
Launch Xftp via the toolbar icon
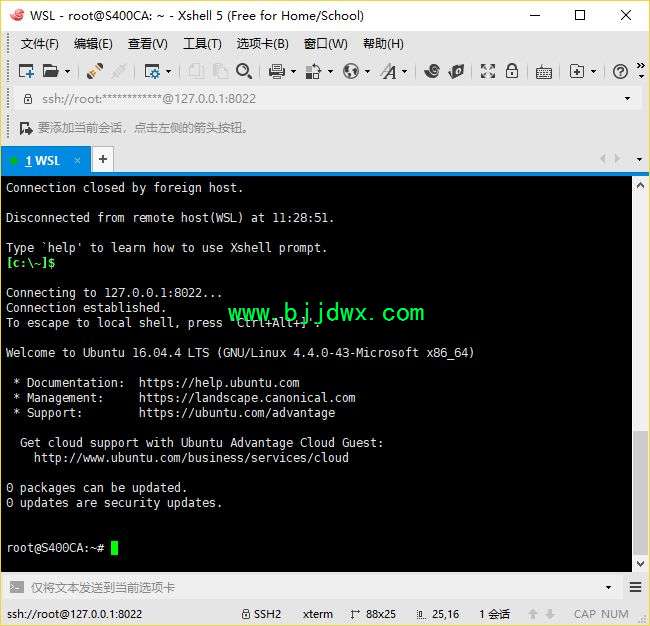coord(432,71)
